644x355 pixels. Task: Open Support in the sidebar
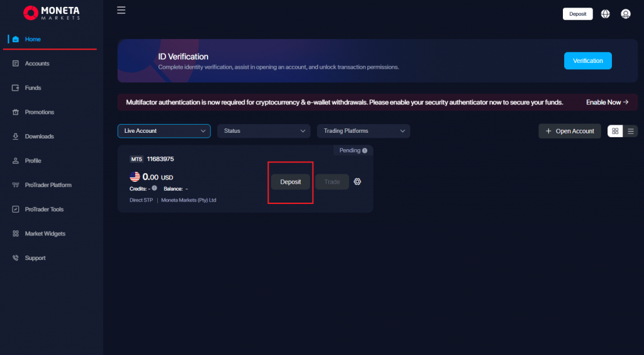tap(35, 258)
